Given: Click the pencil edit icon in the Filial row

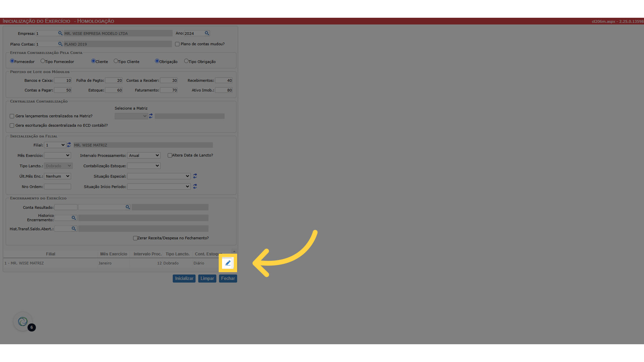Looking at the screenshot, I should pyautogui.click(x=228, y=263).
